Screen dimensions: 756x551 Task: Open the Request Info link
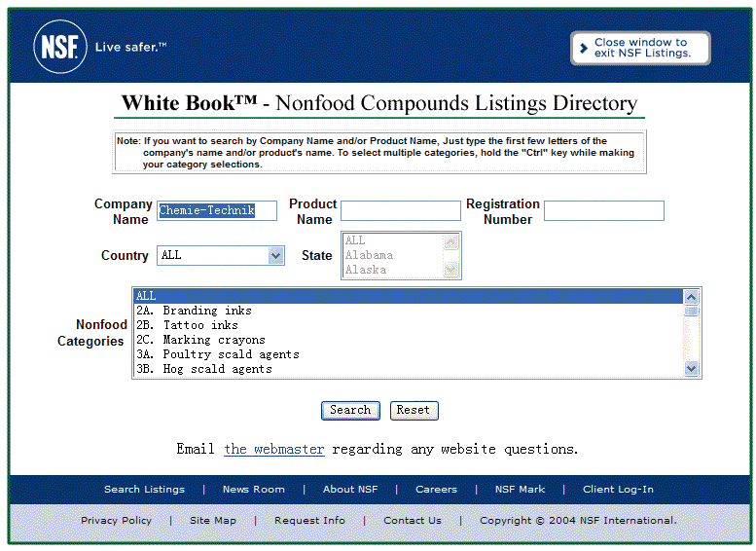pyautogui.click(x=309, y=521)
